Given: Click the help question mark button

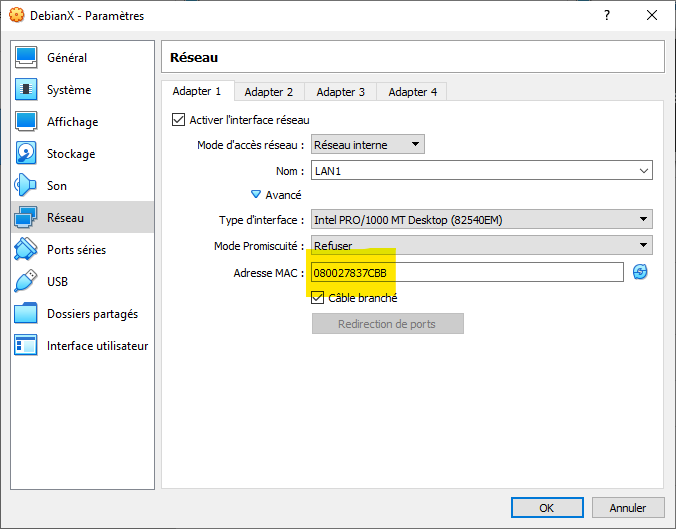Looking at the screenshot, I should (607, 16).
